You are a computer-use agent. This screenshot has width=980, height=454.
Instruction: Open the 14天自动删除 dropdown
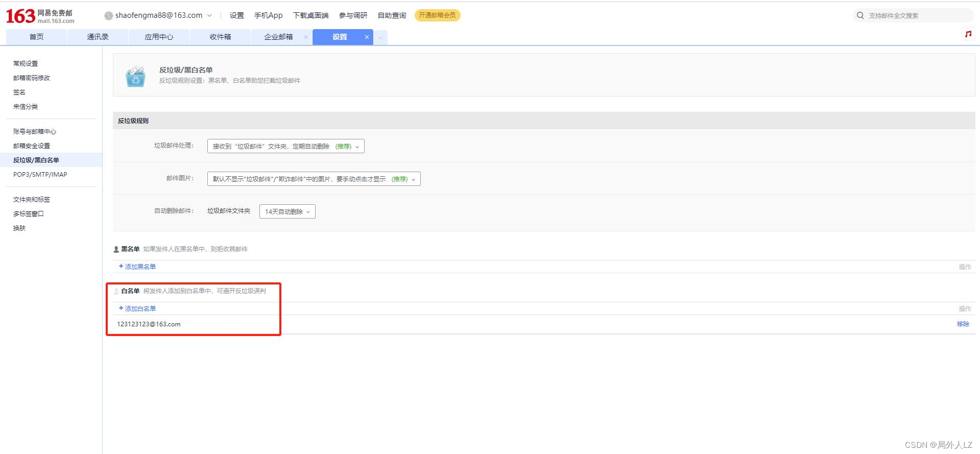287,211
